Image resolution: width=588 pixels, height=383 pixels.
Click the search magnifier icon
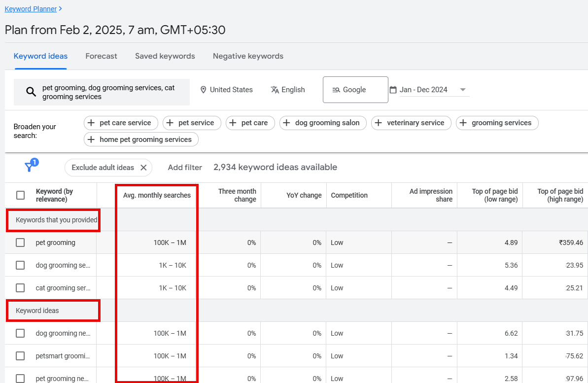pyautogui.click(x=31, y=92)
